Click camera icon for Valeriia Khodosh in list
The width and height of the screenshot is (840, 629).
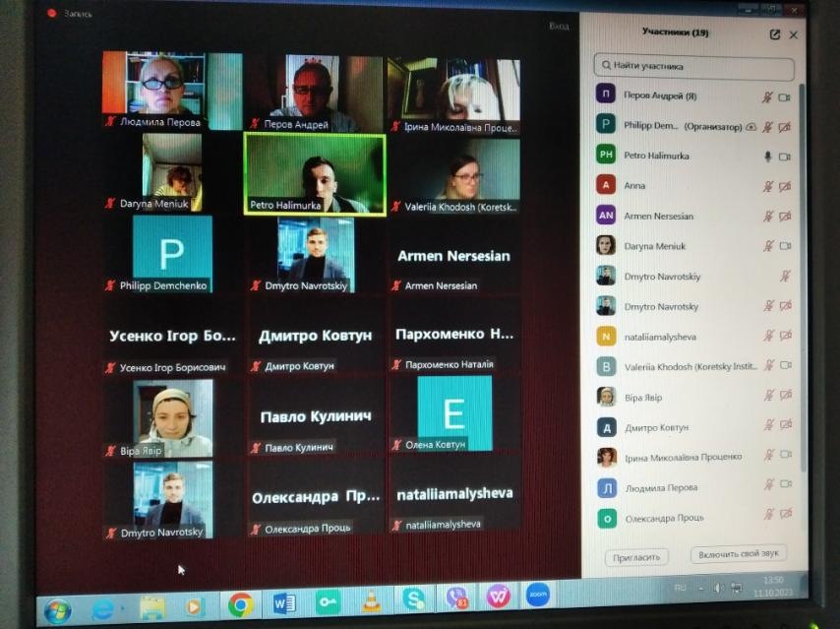(x=786, y=365)
